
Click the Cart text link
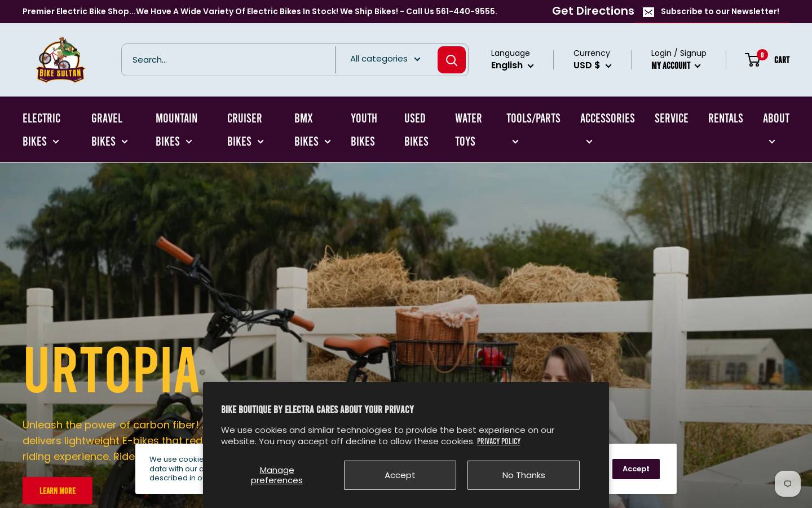coord(782,60)
